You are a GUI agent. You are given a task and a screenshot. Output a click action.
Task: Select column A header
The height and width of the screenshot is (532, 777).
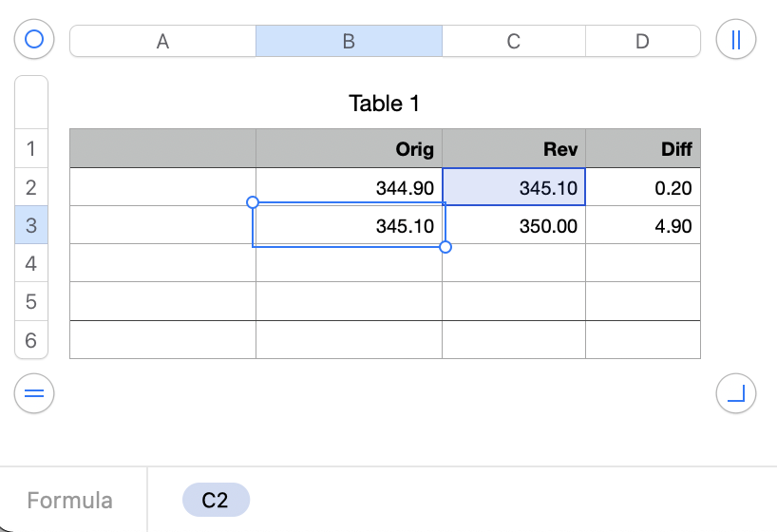pos(162,41)
